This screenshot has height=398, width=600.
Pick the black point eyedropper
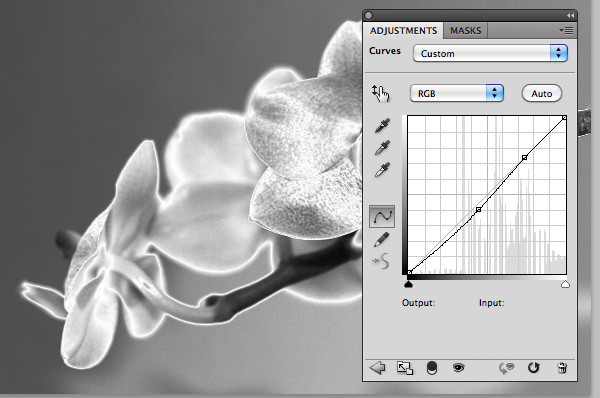(x=382, y=126)
